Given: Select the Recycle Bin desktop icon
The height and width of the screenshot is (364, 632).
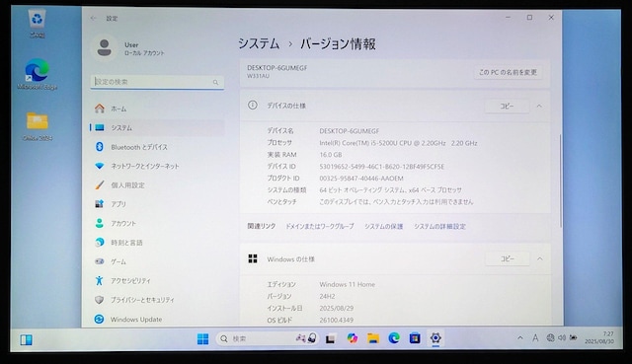Looking at the screenshot, I should (38, 24).
